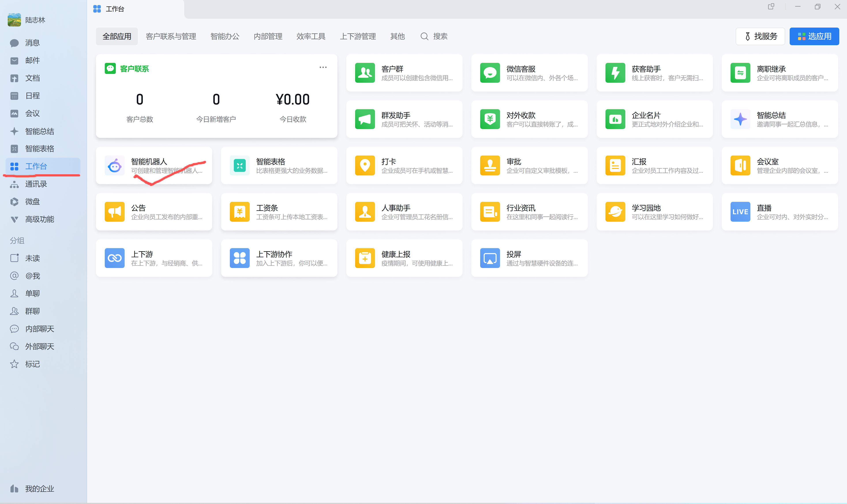Switch to the 客户联系与管理 tab
Screen dimensions: 847x504
point(171,36)
